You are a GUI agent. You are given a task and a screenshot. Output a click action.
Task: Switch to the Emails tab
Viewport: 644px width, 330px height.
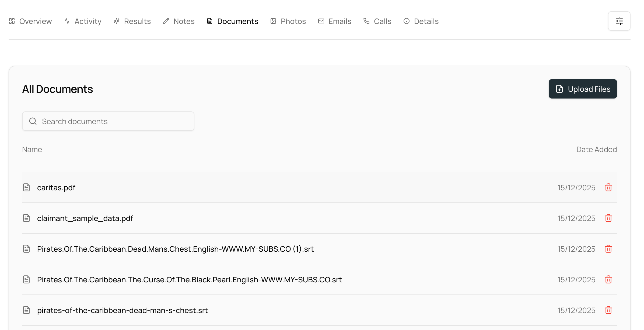click(335, 21)
